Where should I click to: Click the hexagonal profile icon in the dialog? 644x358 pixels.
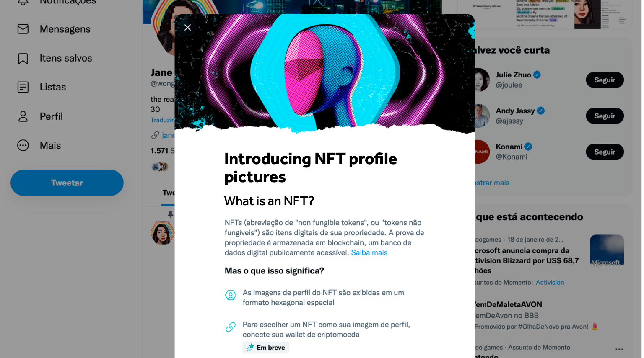tap(231, 295)
